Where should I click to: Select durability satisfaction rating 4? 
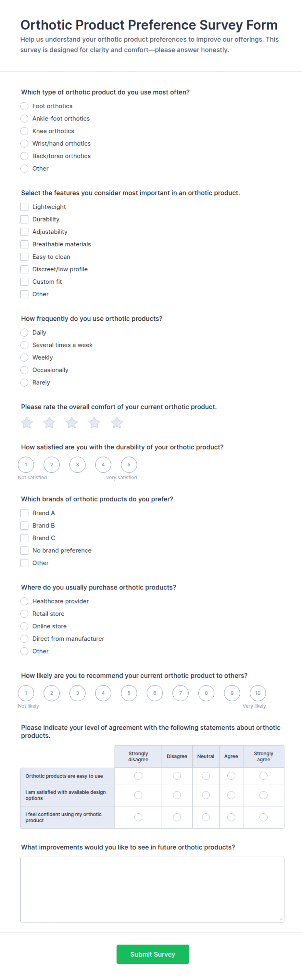point(103,465)
